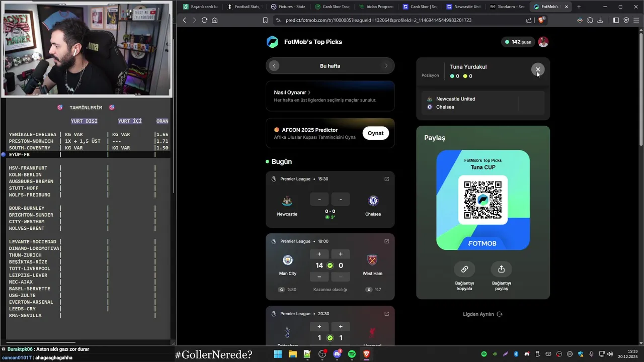The width and height of the screenshot is (644, 362).
Task: Open the user profile avatar
Action: pos(543,42)
